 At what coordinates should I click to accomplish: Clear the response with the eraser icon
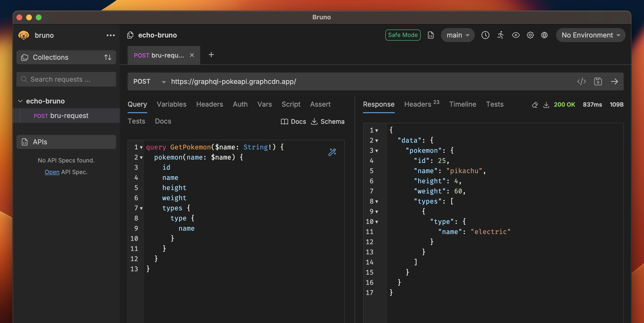point(535,105)
